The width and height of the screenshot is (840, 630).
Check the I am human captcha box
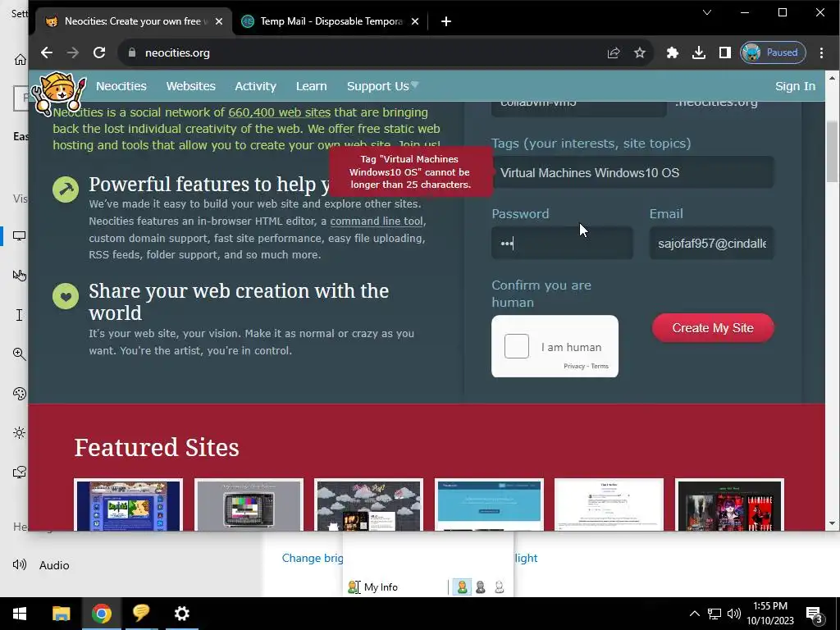517,346
